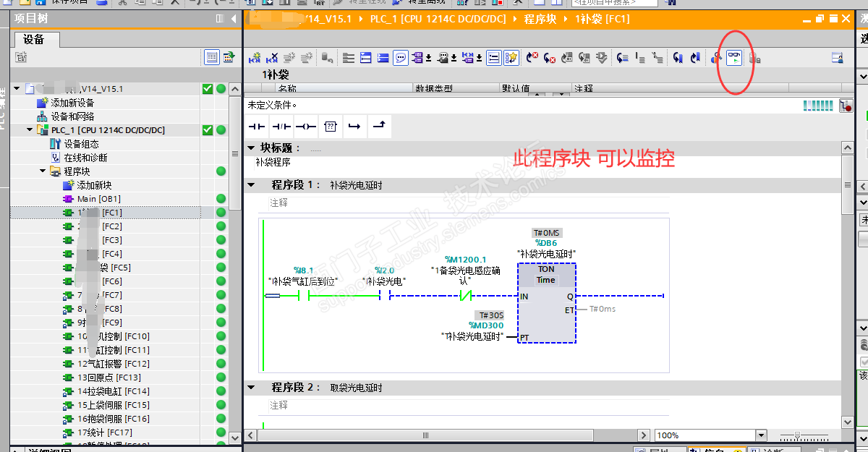Click the close branch favorites icon

click(378, 127)
